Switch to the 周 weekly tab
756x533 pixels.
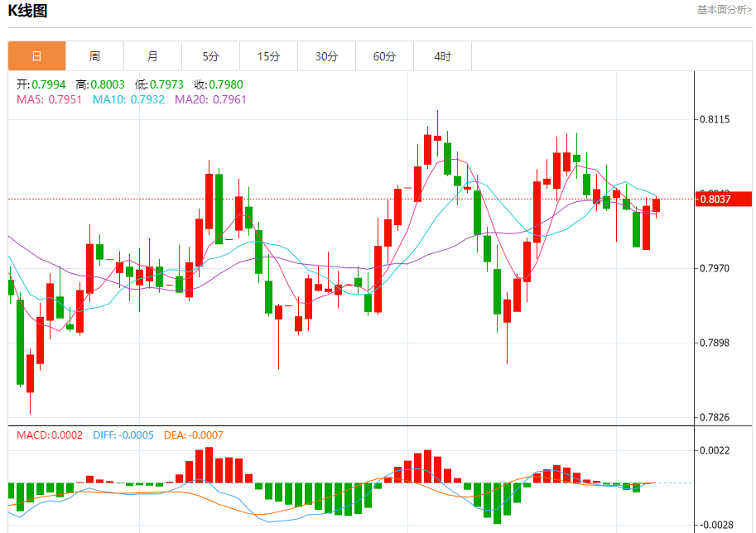[94, 56]
